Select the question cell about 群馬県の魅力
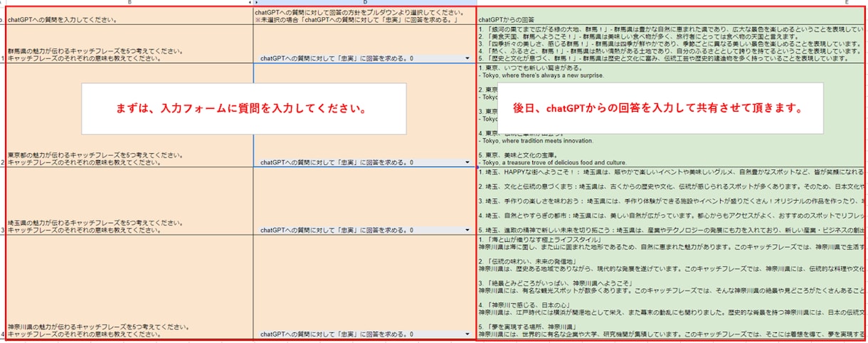The image size is (868, 343). (x=129, y=44)
